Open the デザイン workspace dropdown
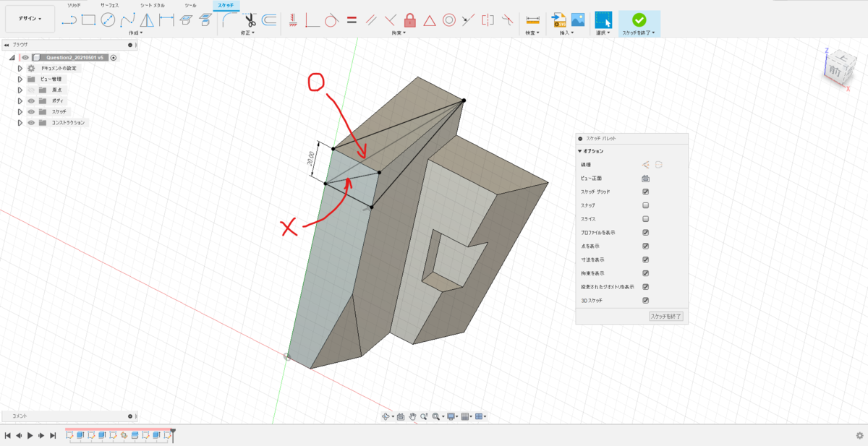 (30, 19)
